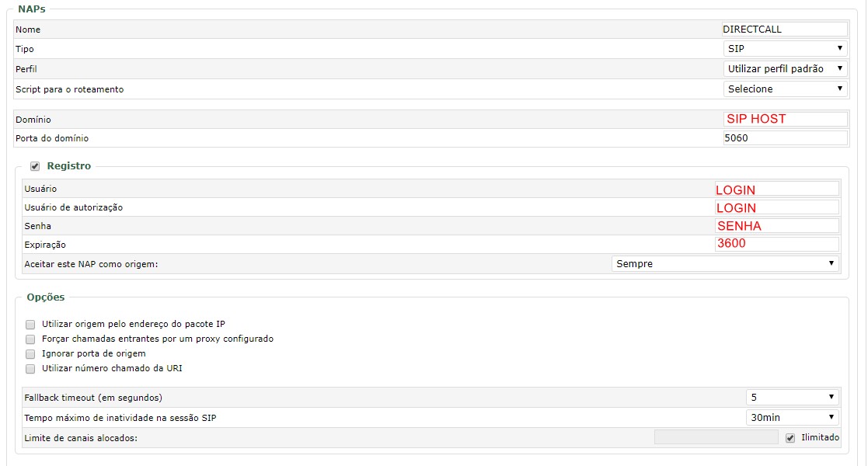This screenshot has height=466, width=868.
Task: Toggle the Registro checkbox
Action: click(x=35, y=166)
